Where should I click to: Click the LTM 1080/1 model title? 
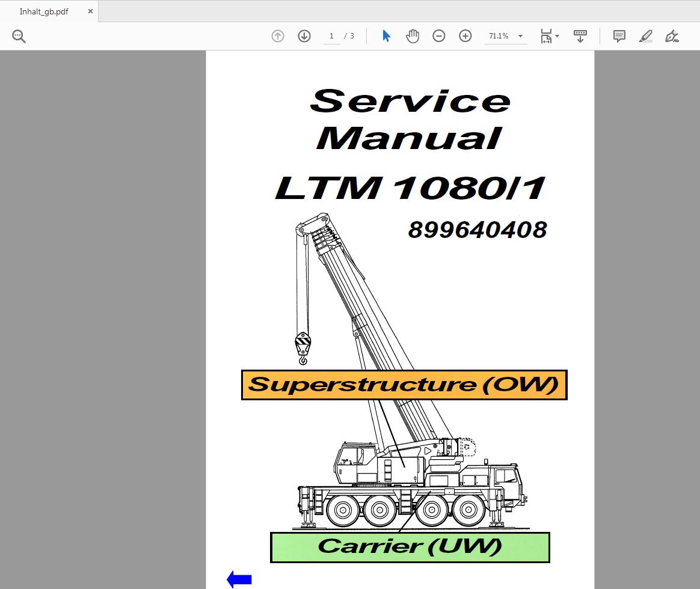410,188
